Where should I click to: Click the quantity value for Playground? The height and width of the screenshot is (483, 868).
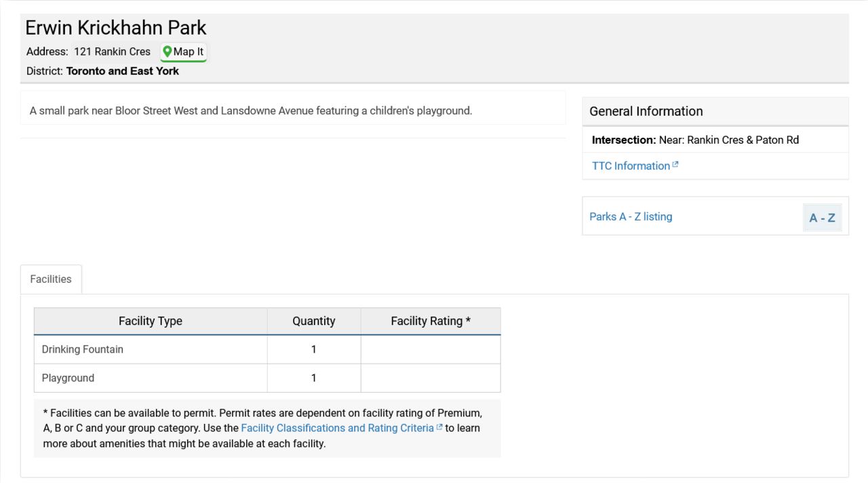click(x=314, y=379)
